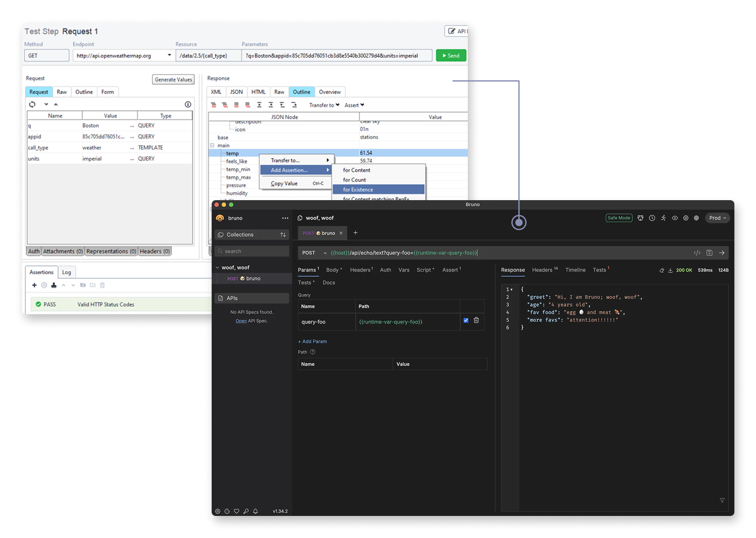Open the Log tab next to Assertions
The image size is (756, 538).
click(x=67, y=272)
